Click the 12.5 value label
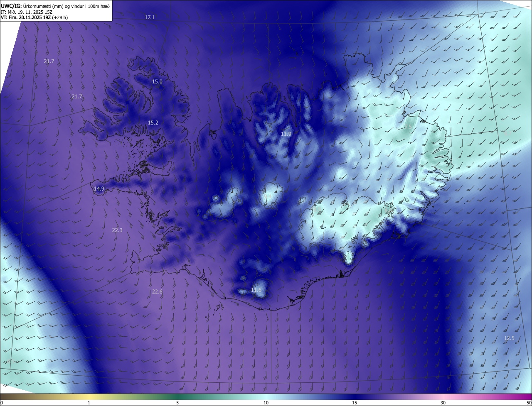Viewport: 532px width, 406px height. pos(509,338)
